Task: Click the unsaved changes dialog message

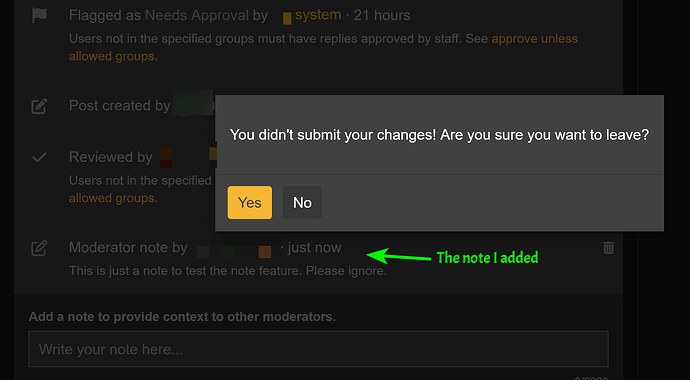Action: click(x=439, y=135)
